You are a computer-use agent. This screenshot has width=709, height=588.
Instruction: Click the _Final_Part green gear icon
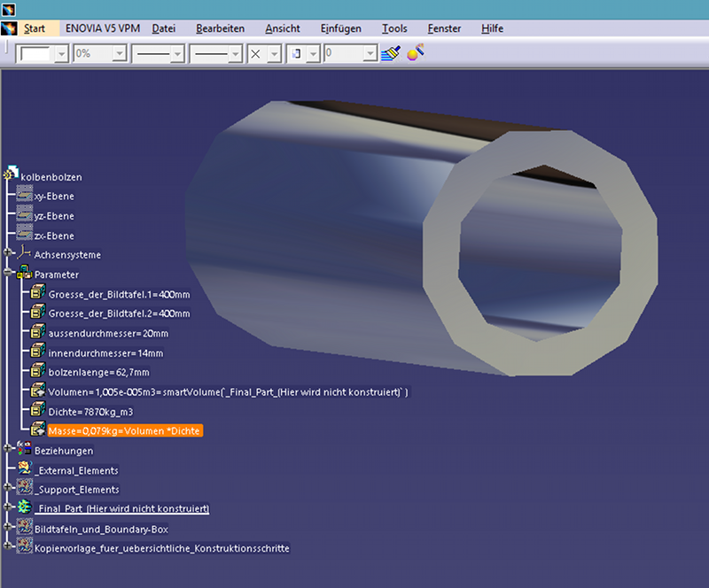(24, 508)
